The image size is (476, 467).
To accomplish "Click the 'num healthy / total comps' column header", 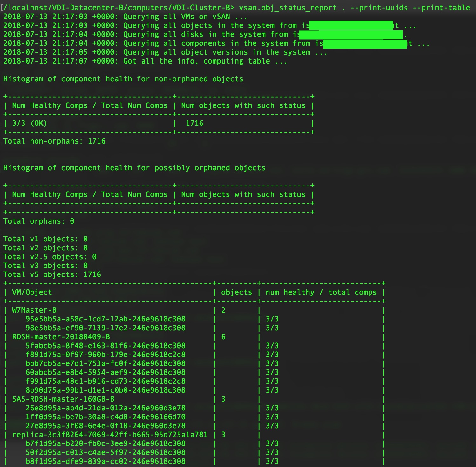I will coord(321,292).
